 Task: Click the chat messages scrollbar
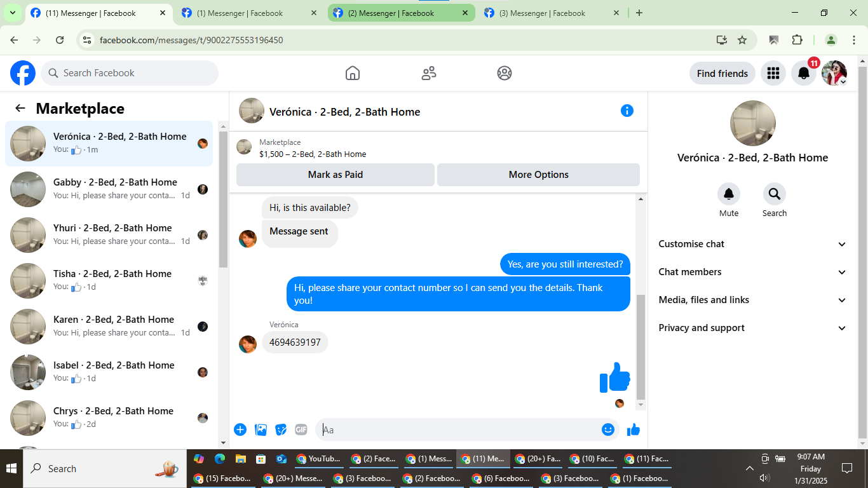coord(641,347)
